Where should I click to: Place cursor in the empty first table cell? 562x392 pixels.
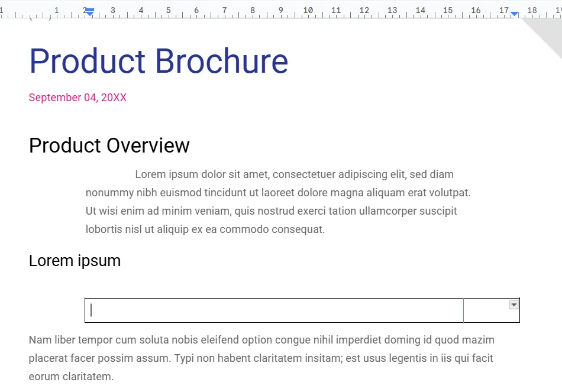274,310
